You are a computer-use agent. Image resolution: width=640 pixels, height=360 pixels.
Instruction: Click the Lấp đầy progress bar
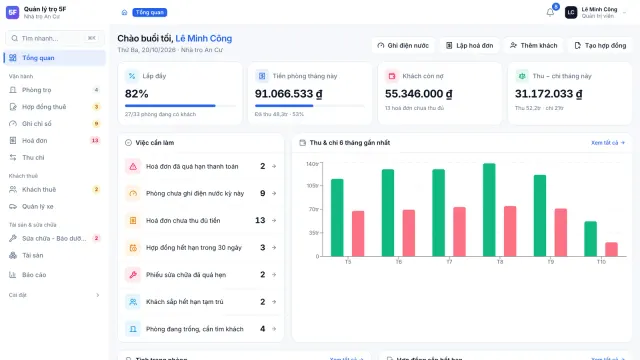point(180,106)
